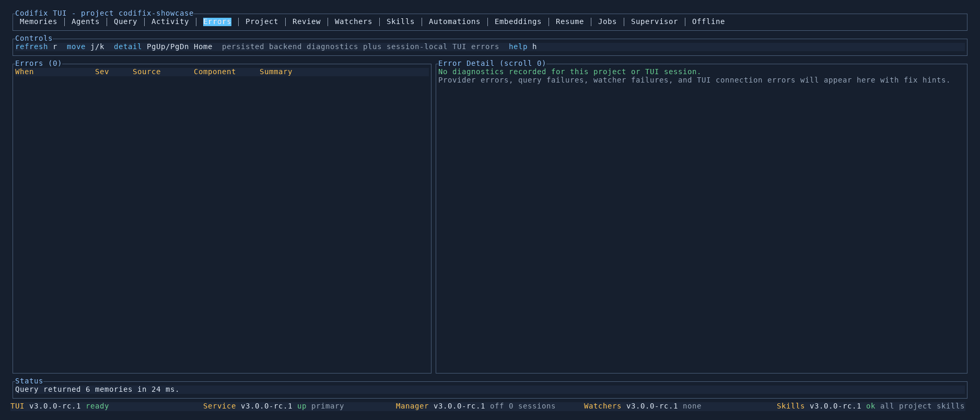Open the Skills tab
This screenshot has height=420, width=980.
(400, 21)
